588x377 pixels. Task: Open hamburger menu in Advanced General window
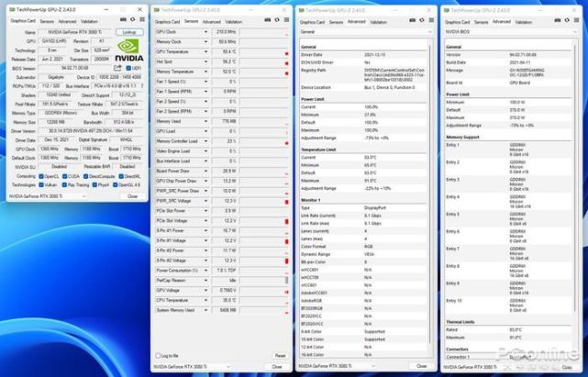coord(432,20)
